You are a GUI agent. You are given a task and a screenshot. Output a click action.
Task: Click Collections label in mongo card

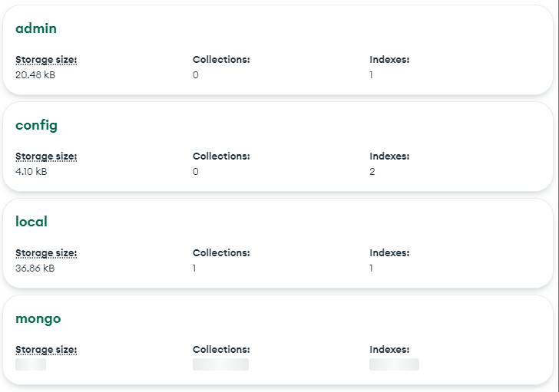pos(221,350)
